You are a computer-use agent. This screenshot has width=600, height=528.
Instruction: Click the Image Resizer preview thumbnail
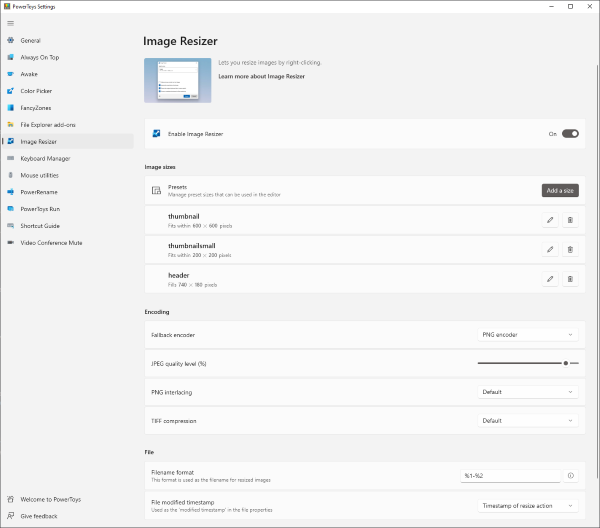178,80
